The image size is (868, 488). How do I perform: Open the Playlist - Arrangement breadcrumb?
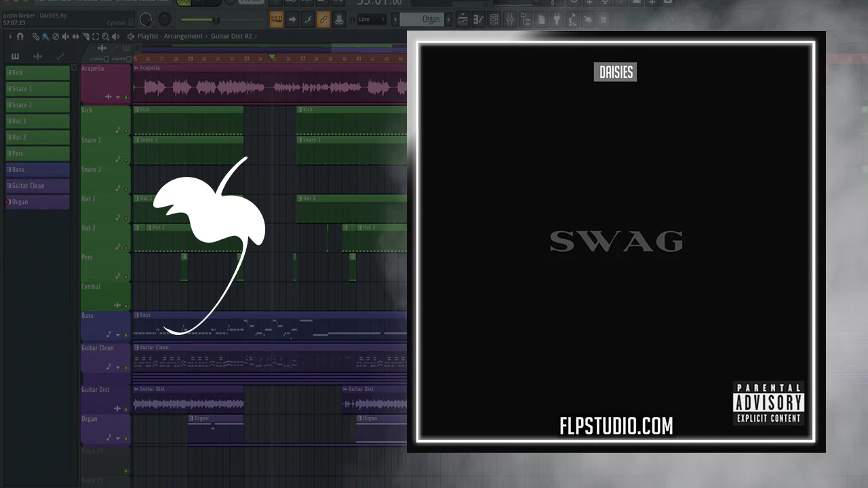170,37
